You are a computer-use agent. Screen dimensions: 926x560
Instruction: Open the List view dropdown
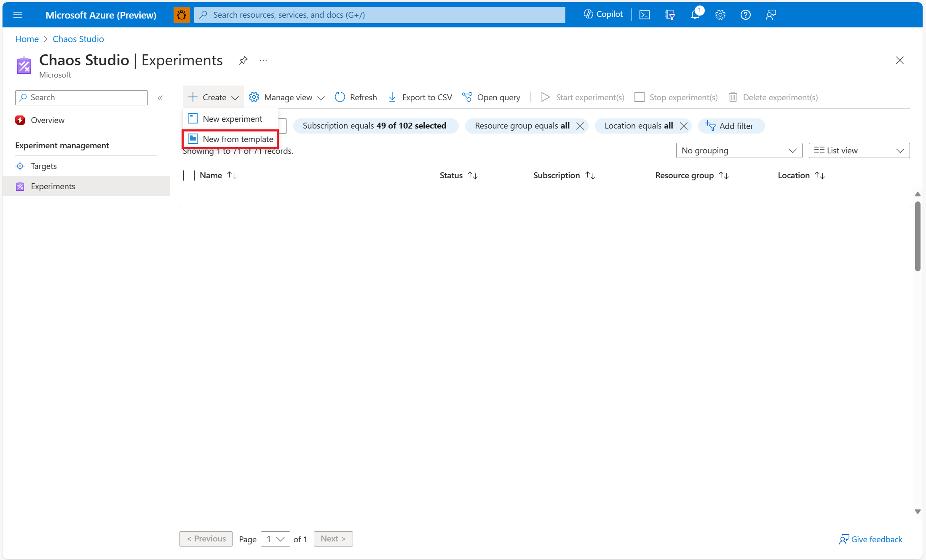859,150
